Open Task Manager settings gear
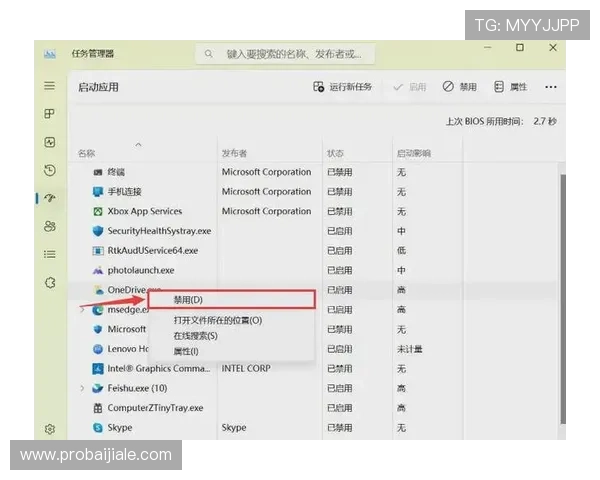The width and height of the screenshot is (600, 480). [x=50, y=429]
